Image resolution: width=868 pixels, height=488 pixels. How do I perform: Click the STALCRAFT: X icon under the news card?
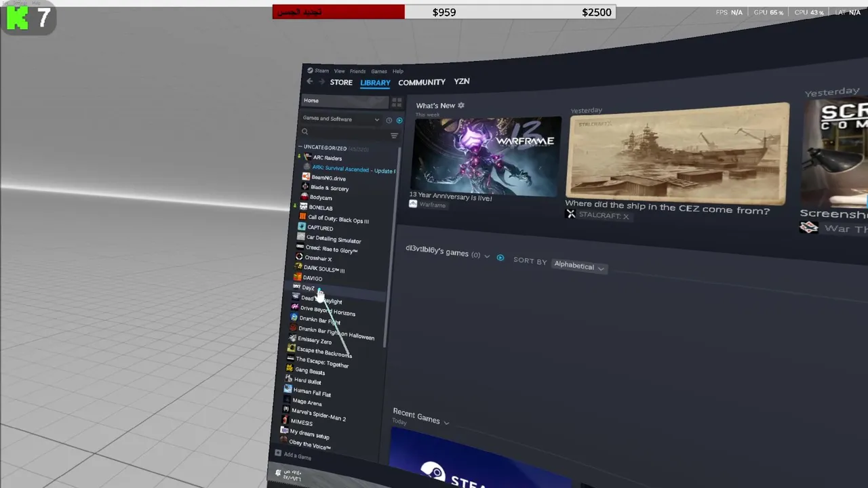571,214
